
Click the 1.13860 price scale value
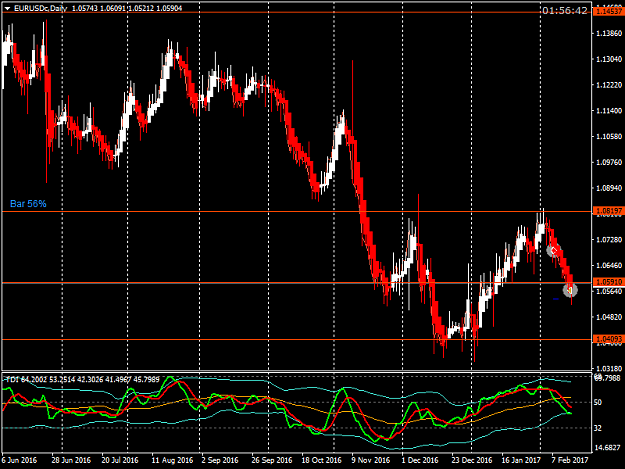pos(609,33)
